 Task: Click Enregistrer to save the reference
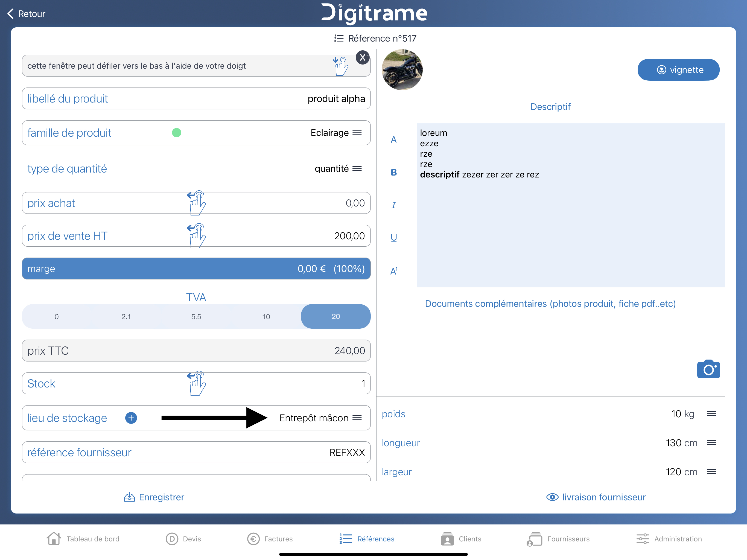[154, 497]
